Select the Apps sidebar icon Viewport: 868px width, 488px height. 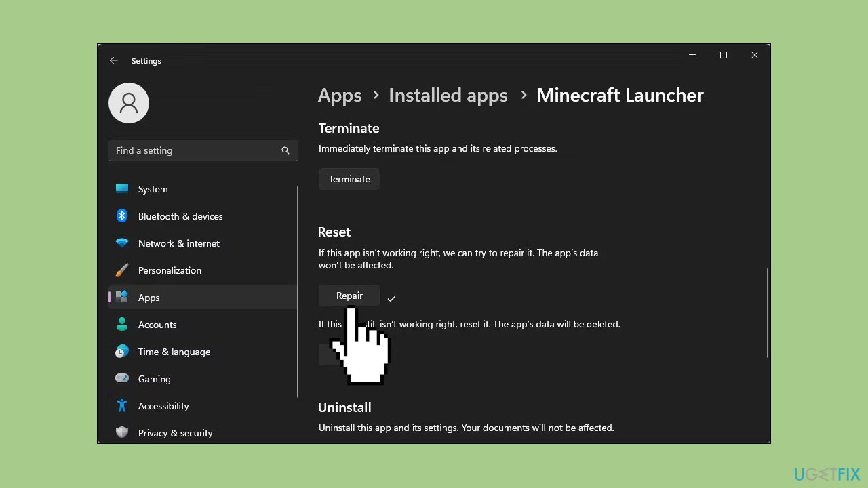(x=122, y=298)
